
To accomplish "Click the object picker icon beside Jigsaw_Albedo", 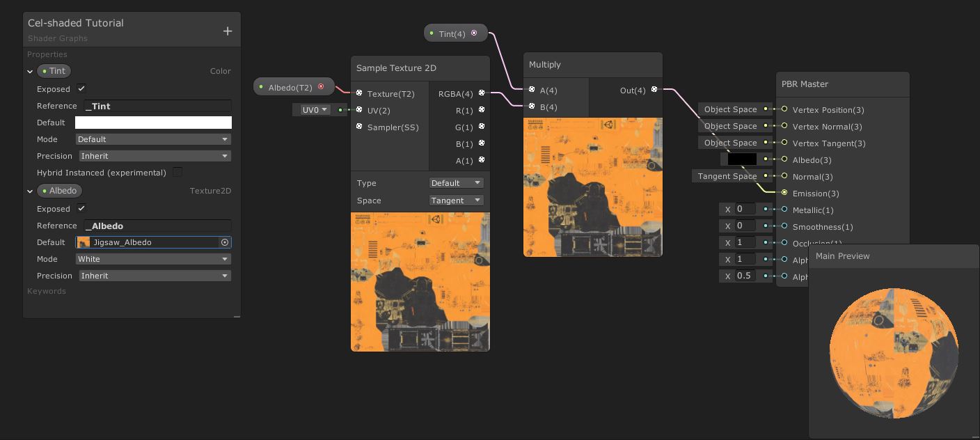I will coord(224,242).
